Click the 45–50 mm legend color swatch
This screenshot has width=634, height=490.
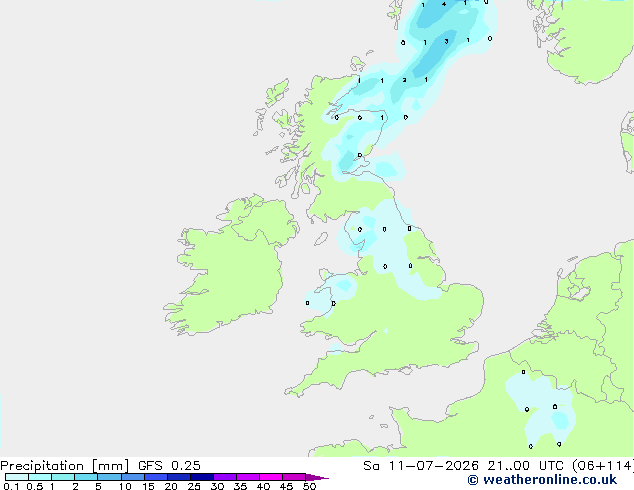click(294, 477)
